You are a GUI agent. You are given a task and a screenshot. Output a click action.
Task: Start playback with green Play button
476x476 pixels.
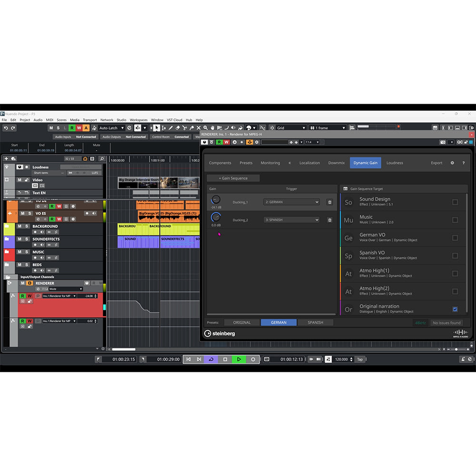click(238, 359)
